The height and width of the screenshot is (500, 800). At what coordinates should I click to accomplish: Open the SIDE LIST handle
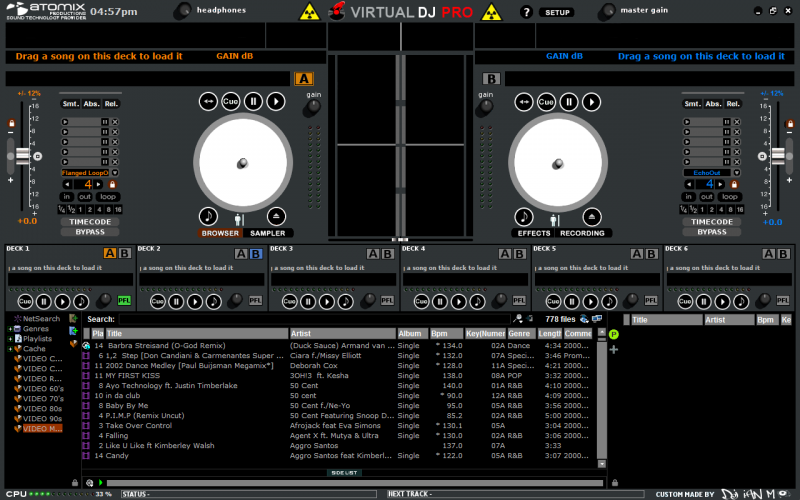344,473
